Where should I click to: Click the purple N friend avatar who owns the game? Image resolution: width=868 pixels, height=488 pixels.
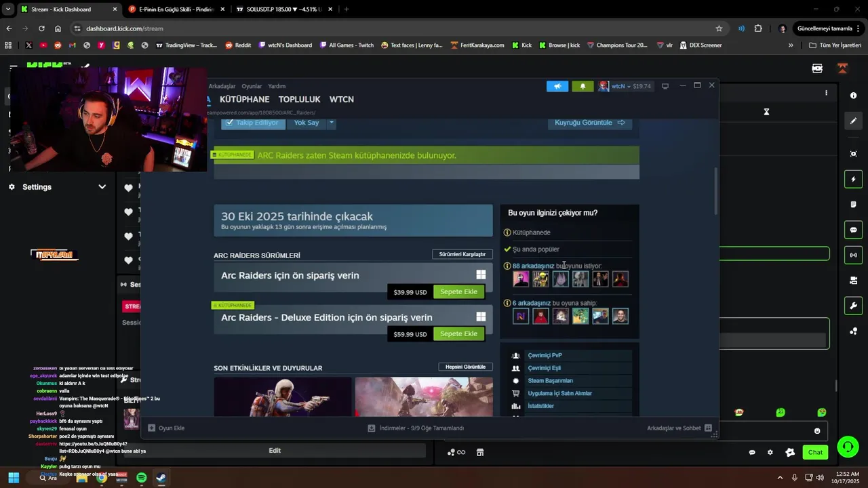[x=521, y=316]
